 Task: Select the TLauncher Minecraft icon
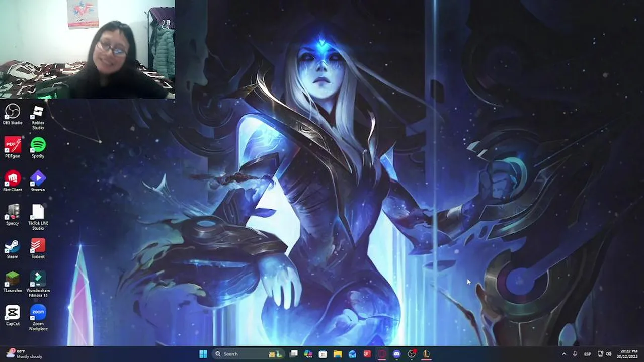[13, 282]
